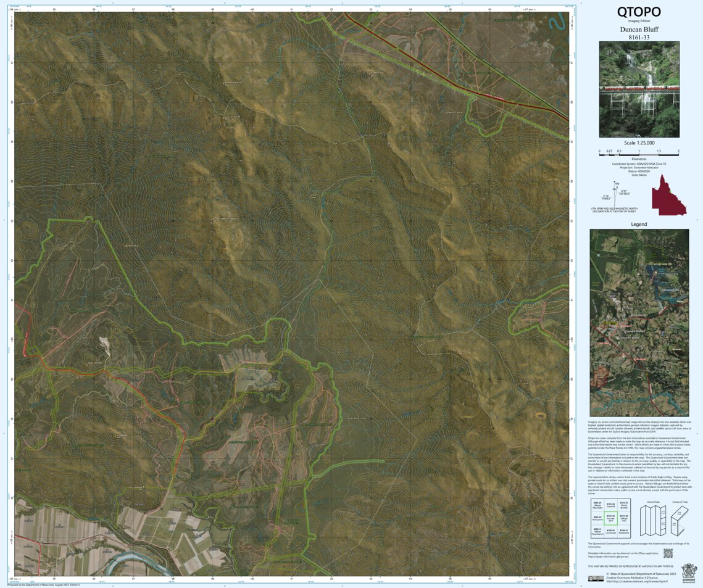The height and width of the screenshot is (588, 703).
Task: Expand the Scale 1:25,000 details block
Action: point(639,143)
